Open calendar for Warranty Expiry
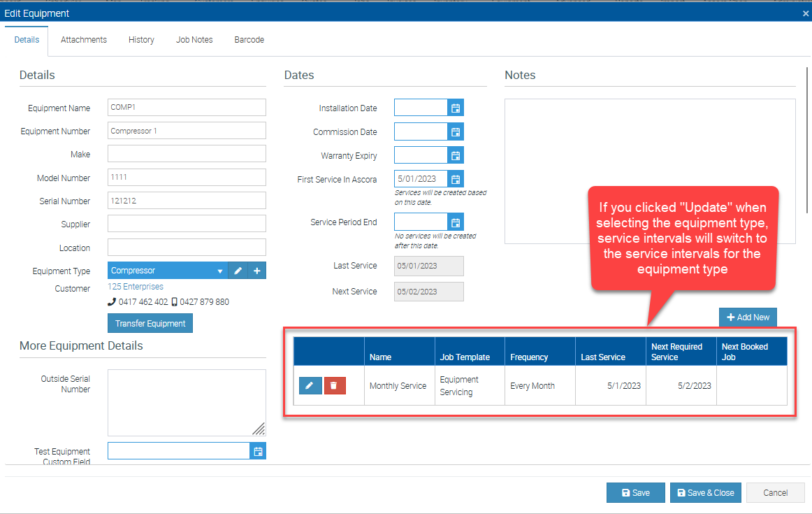Screen dimensions: 812x514 click(x=455, y=155)
